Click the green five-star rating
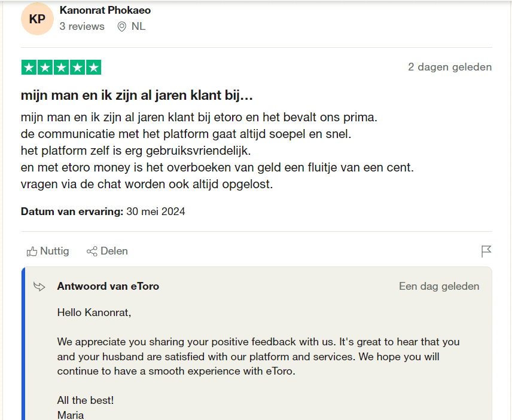This screenshot has width=512, height=420. click(x=61, y=68)
